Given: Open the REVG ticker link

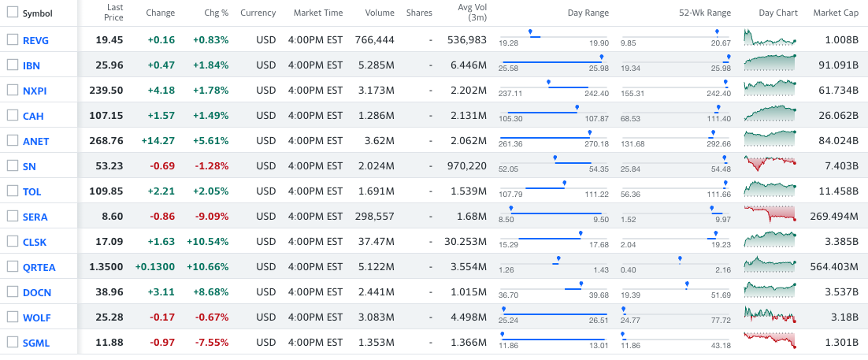Looking at the screenshot, I should pos(35,40).
